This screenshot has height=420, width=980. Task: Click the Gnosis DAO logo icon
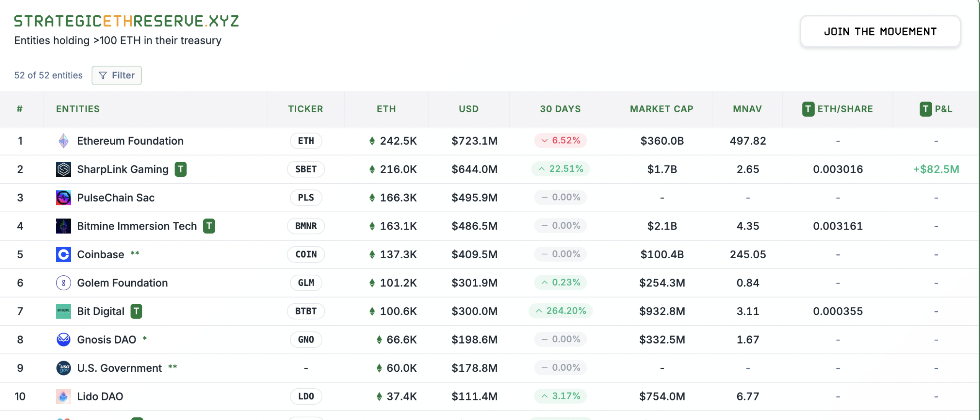63,339
